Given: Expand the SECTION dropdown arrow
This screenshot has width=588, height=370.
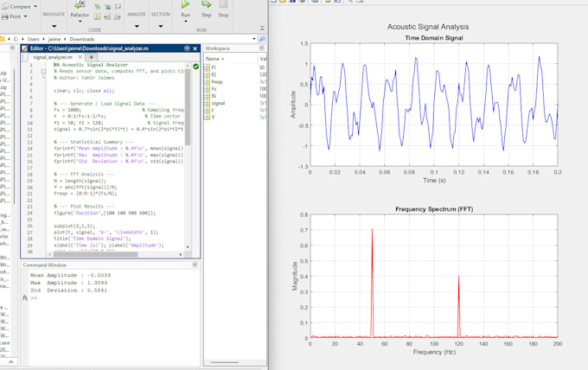Looking at the screenshot, I should tap(161, 26).
